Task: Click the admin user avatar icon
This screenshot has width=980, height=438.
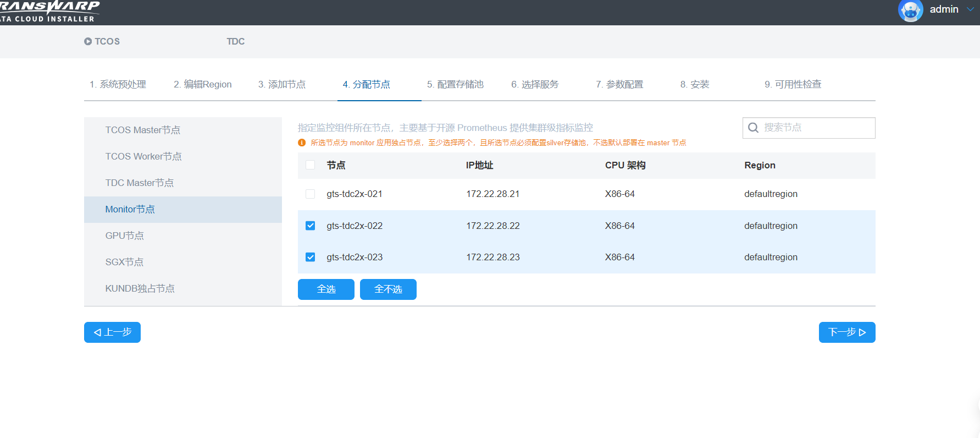Action: (910, 10)
